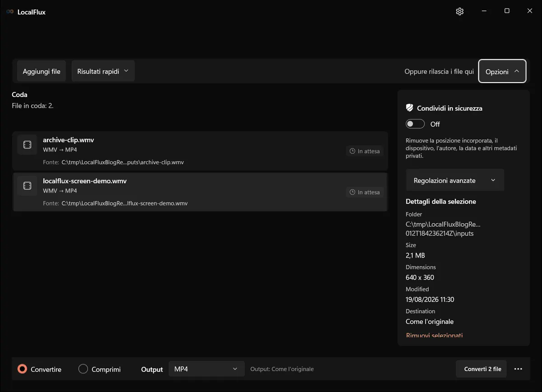Click the Dettagli della selezione heading
Image resolution: width=542 pixels, height=392 pixels.
tap(441, 202)
